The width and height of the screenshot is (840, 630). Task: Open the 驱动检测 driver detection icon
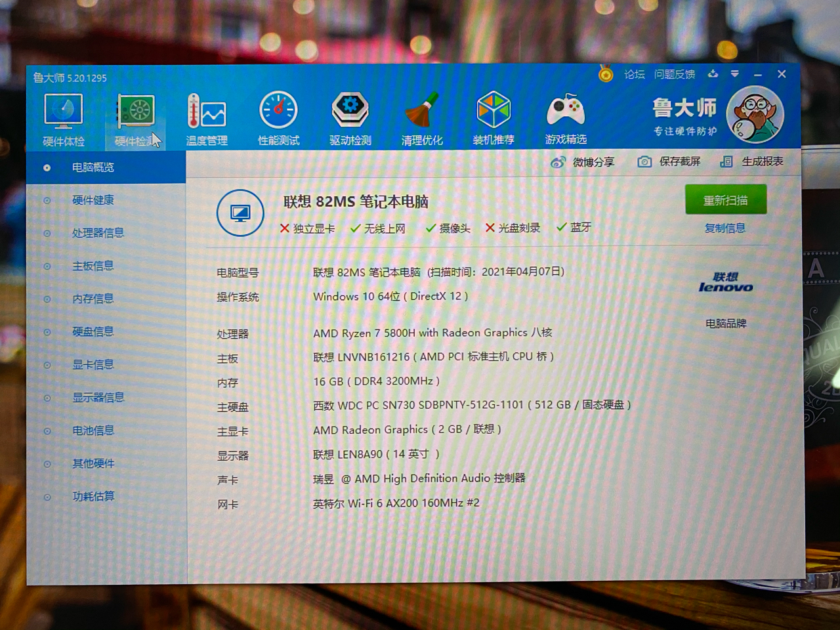click(x=350, y=119)
